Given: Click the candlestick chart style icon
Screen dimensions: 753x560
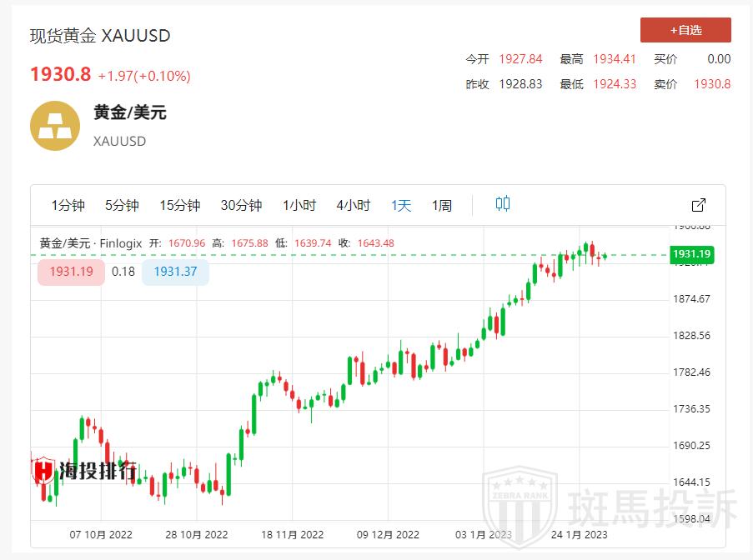Looking at the screenshot, I should click(503, 204).
